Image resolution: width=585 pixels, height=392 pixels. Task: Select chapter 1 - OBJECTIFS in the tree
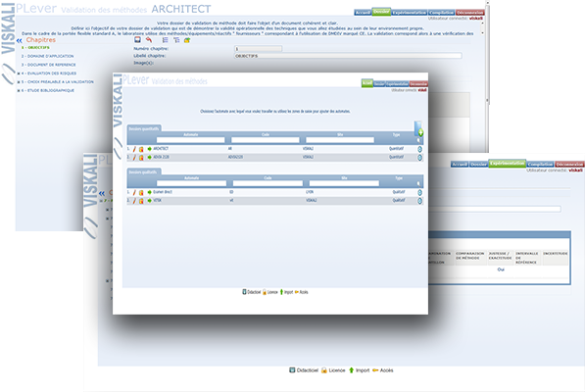[35, 48]
